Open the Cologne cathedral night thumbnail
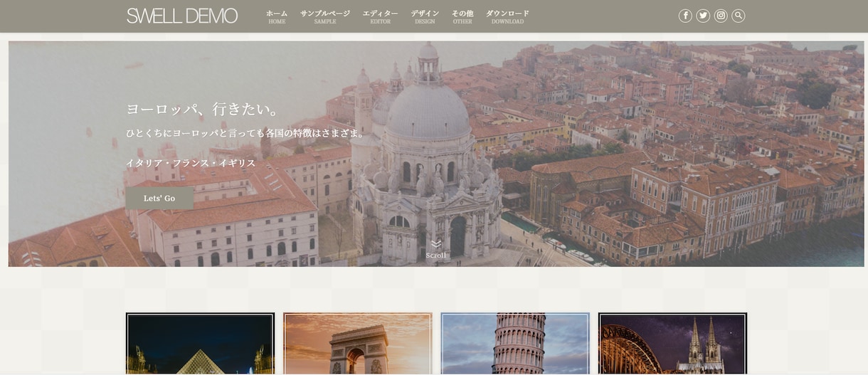 coord(672,344)
